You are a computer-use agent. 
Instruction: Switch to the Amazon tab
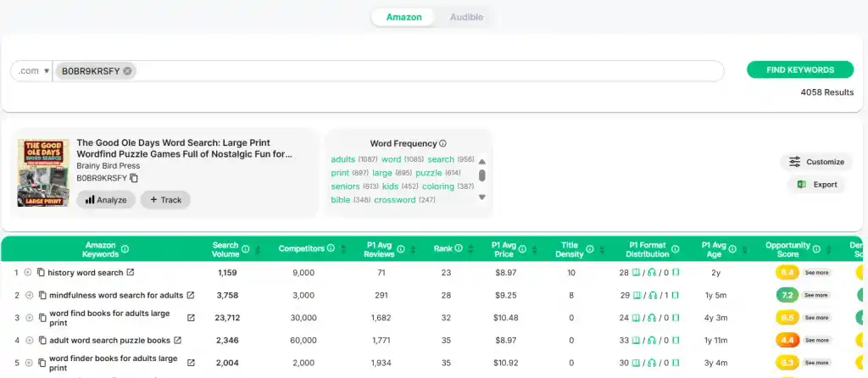point(403,17)
